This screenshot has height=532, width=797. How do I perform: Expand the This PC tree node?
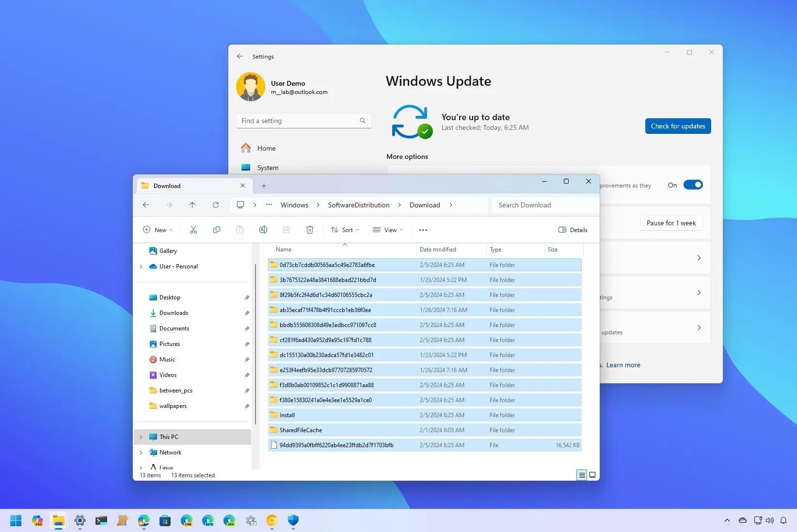[x=141, y=437]
